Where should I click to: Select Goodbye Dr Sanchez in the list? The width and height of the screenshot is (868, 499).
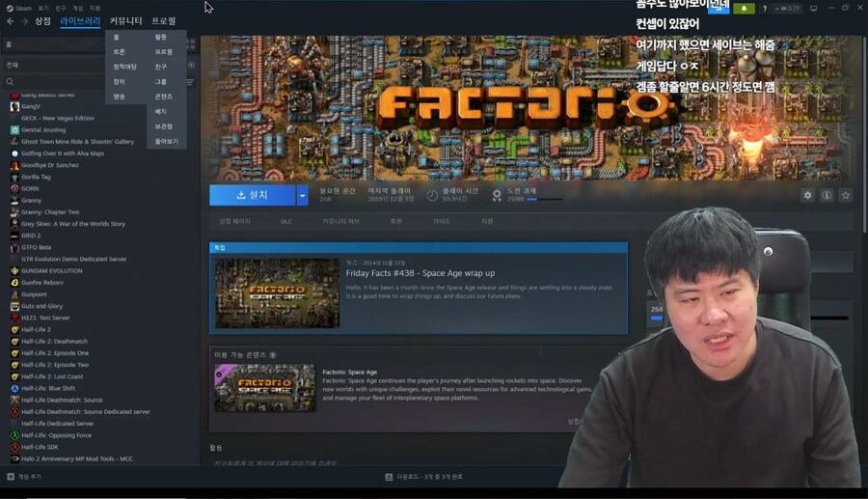tap(50, 165)
